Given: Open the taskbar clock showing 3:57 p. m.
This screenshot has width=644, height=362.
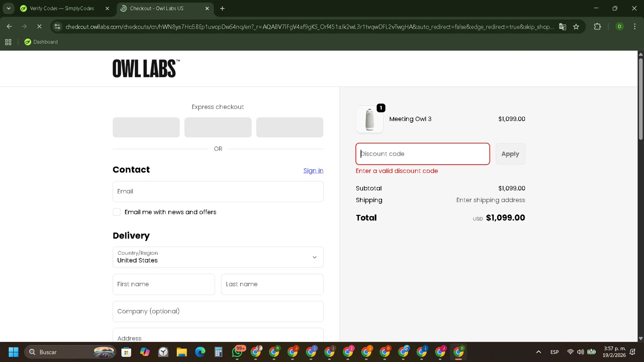Looking at the screenshot, I should point(614,352).
